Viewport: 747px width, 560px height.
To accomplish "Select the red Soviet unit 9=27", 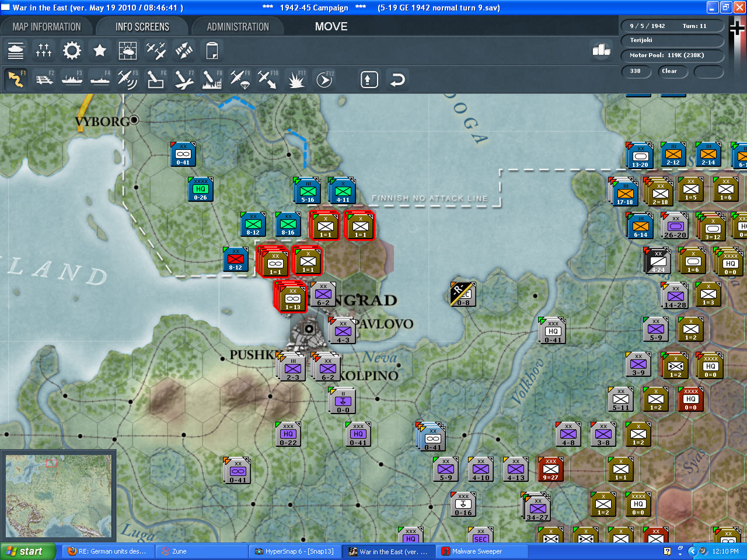I will [550, 470].
